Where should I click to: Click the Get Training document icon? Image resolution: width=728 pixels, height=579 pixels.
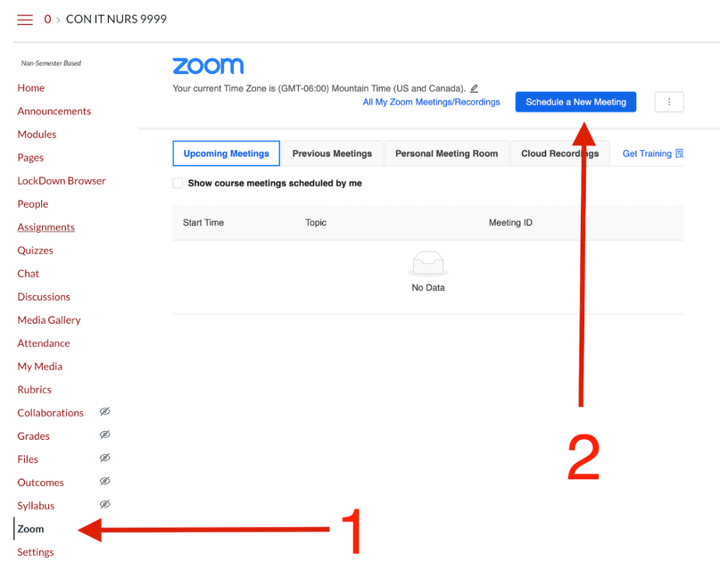coord(680,154)
